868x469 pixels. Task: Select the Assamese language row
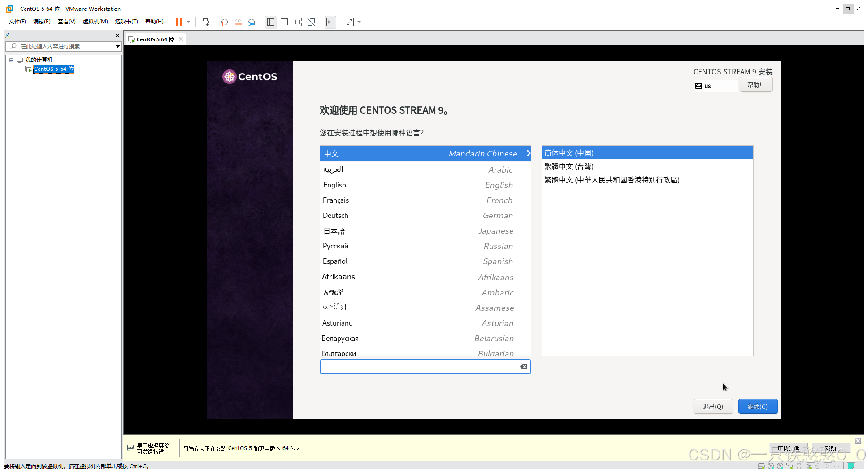tap(425, 308)
